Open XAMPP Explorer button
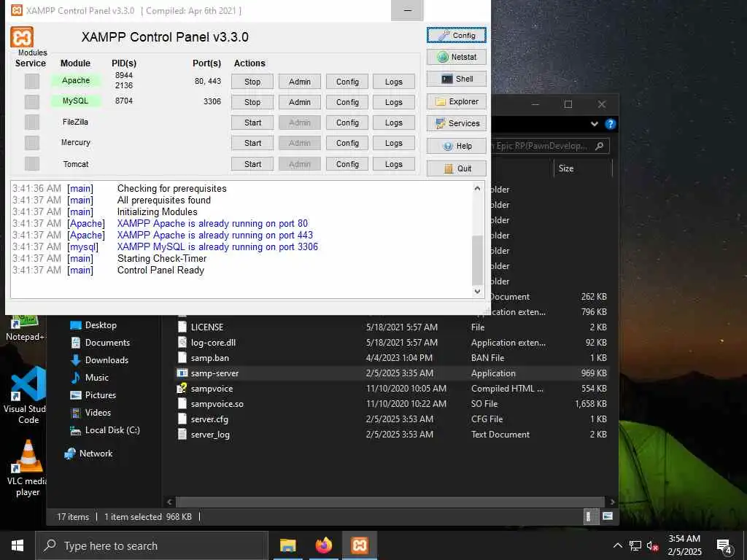747x560 pixels. pyautogui.click(x=457, y=101)
